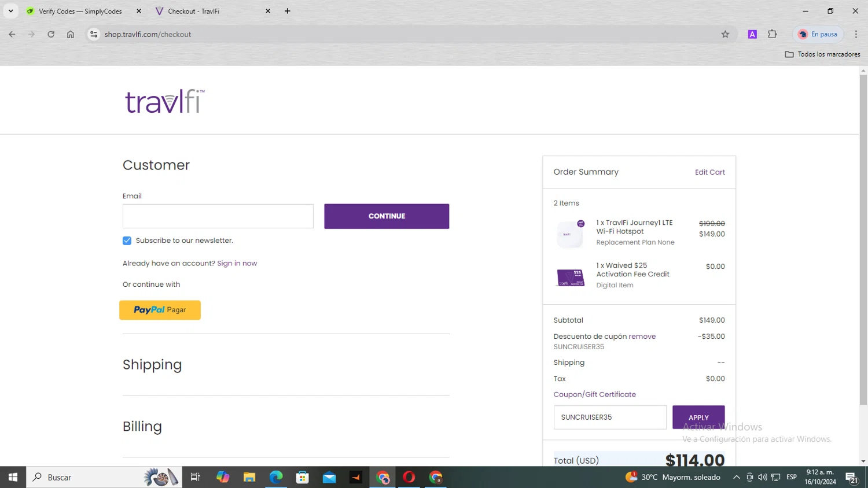
Task: Click the browser forward arrow
Action: pyautogui.click(x=31, y=34)
